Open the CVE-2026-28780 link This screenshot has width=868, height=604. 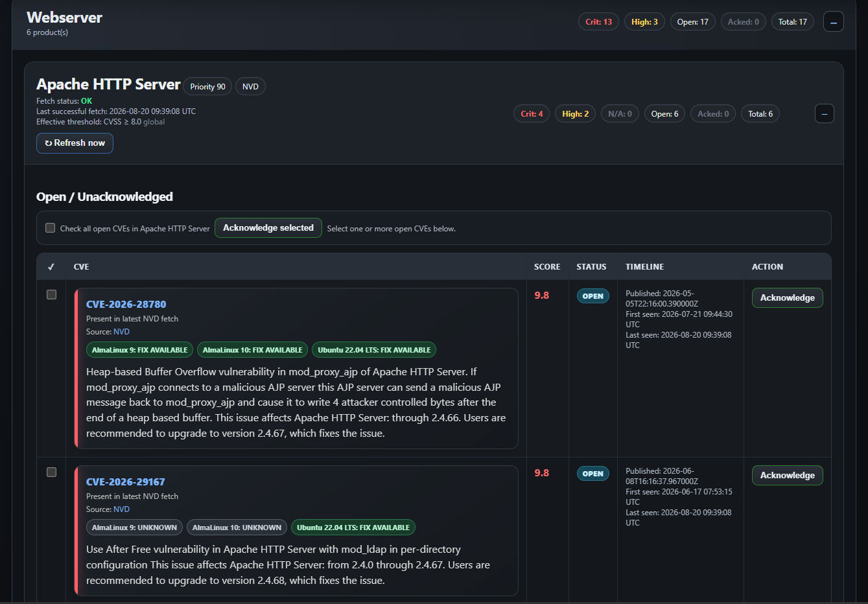point(126,305)
